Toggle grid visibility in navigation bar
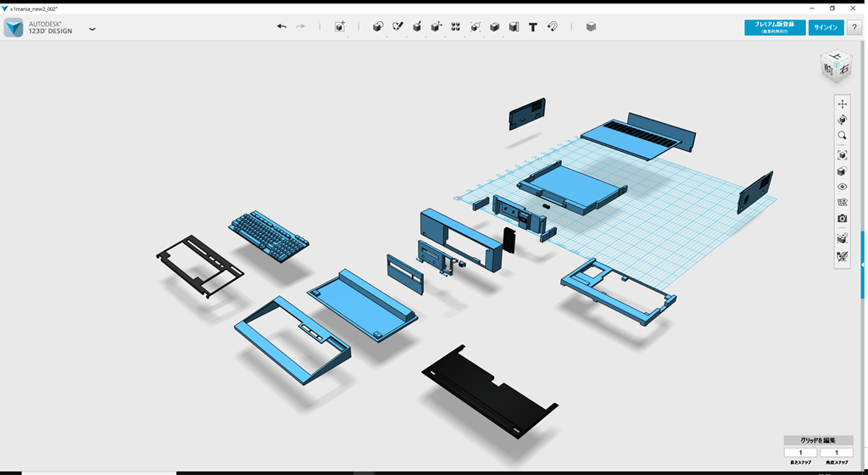Viewport: 868px width, 475px height. tap(842, 203)
